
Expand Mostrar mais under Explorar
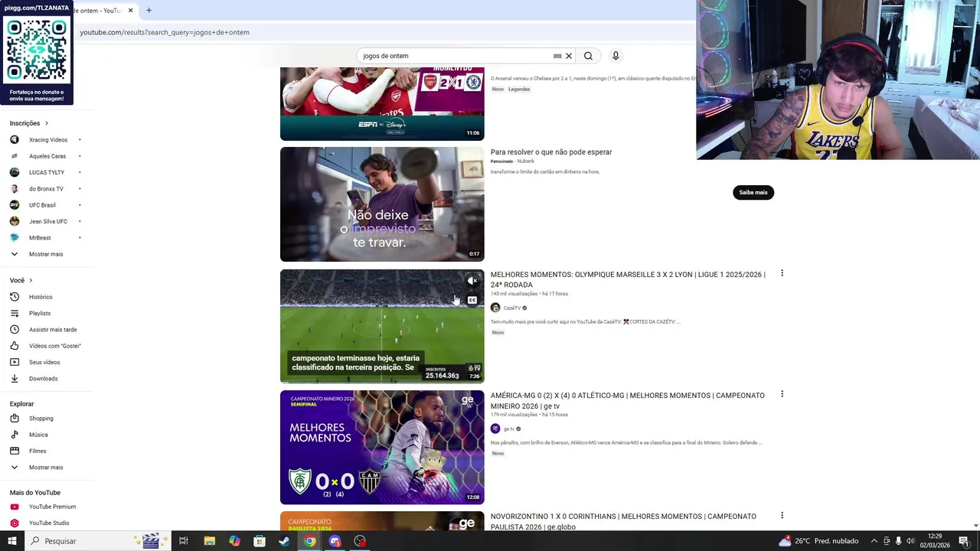[x=46, y=467]
